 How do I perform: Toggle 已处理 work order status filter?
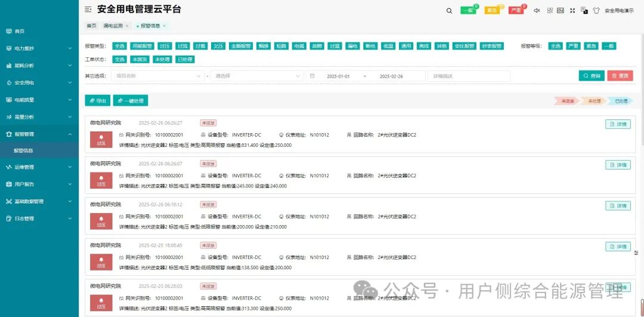tap(185, 59)
